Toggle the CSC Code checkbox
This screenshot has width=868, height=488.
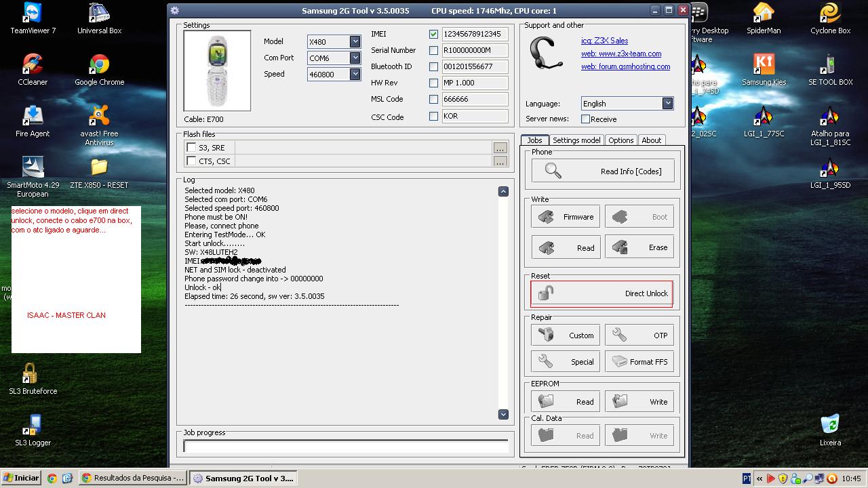pyautogui.click(x=433, y=116)
